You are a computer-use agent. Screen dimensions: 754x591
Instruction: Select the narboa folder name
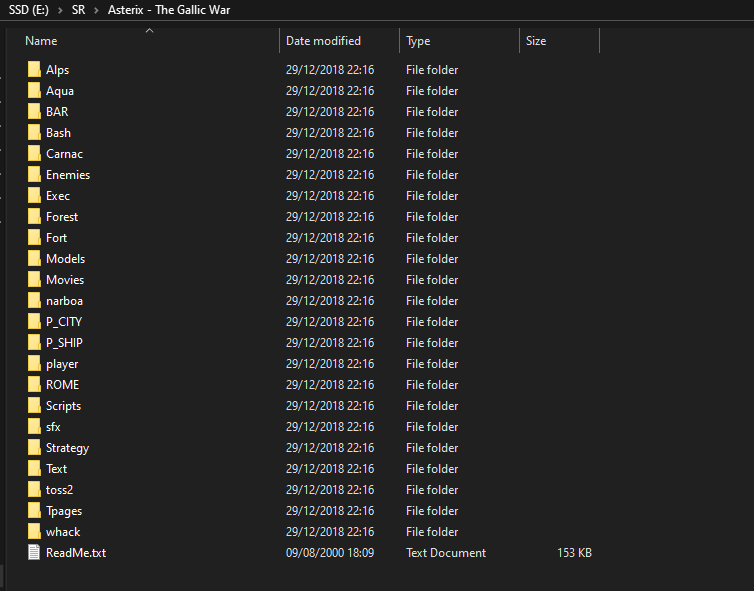tap(64, 301)
